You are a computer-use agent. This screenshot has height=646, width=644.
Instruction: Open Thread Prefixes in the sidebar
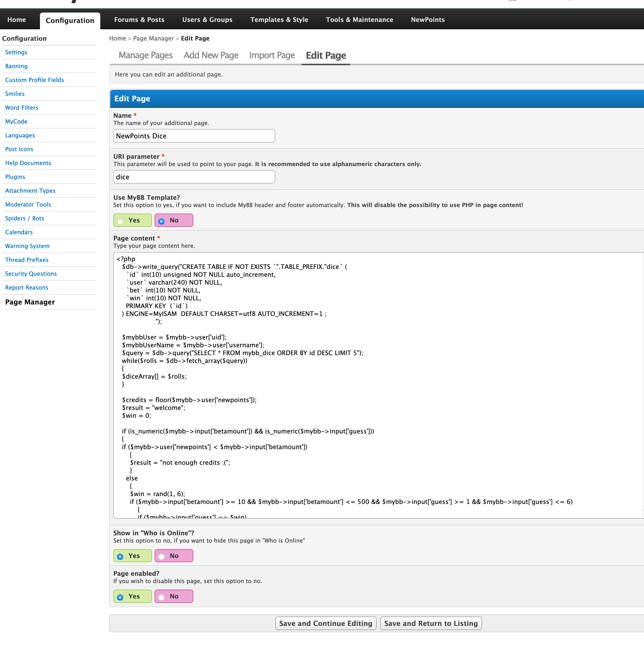(27, 260)
